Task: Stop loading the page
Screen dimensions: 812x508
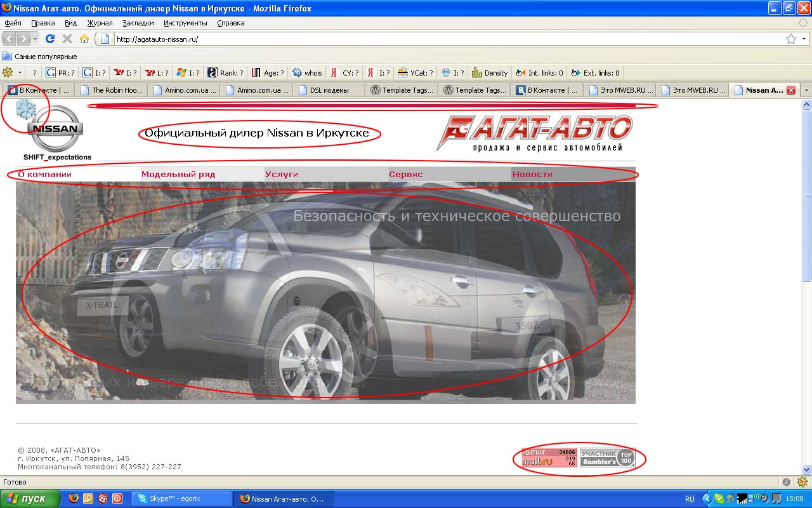Action: (67, 39)
